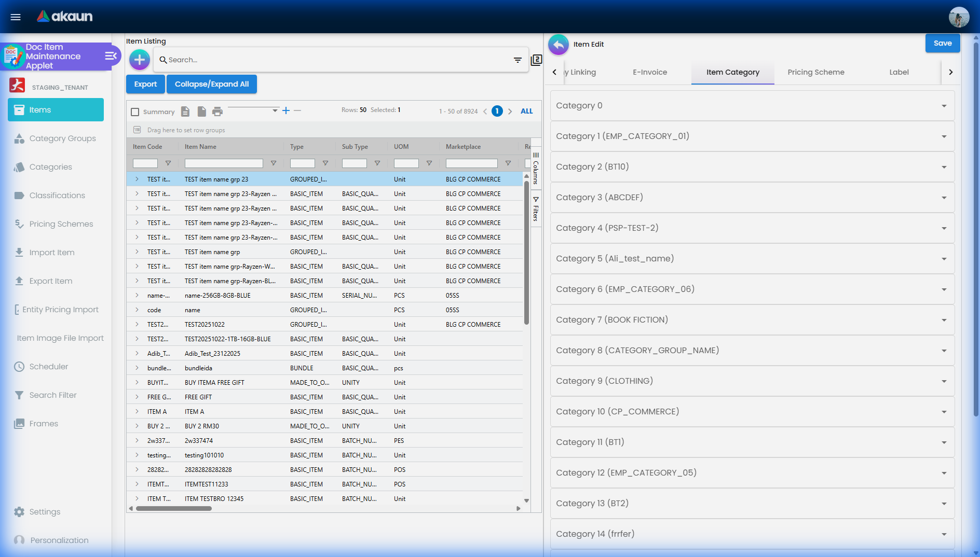Switch to the E-Invoice tab
This screenshot has width=980, height=557.
point(649,73)
